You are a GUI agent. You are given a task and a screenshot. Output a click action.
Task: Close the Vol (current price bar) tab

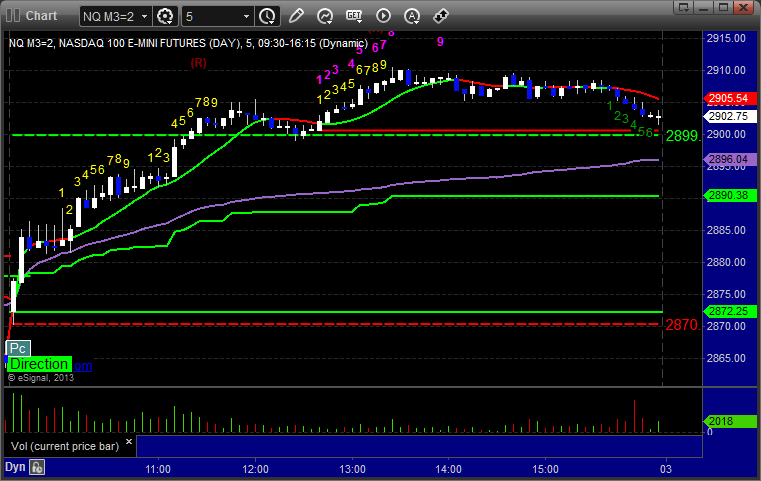point(129,442)
